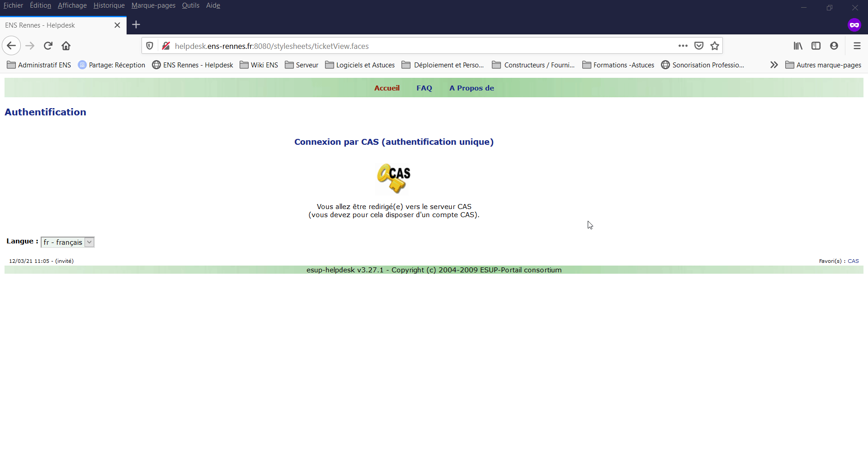The image size is (868, 466).
Task: Open the A Propos de link
Action: pos(472,88)
